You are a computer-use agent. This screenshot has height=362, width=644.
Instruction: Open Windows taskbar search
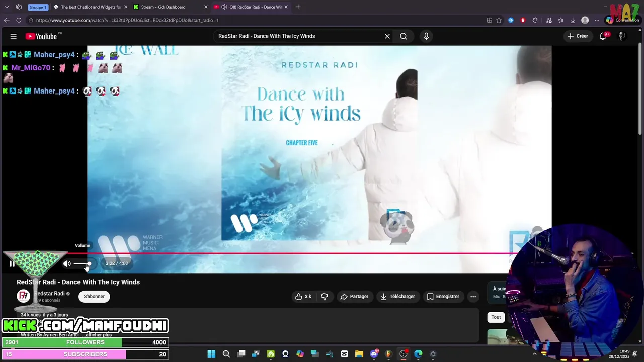226,354
